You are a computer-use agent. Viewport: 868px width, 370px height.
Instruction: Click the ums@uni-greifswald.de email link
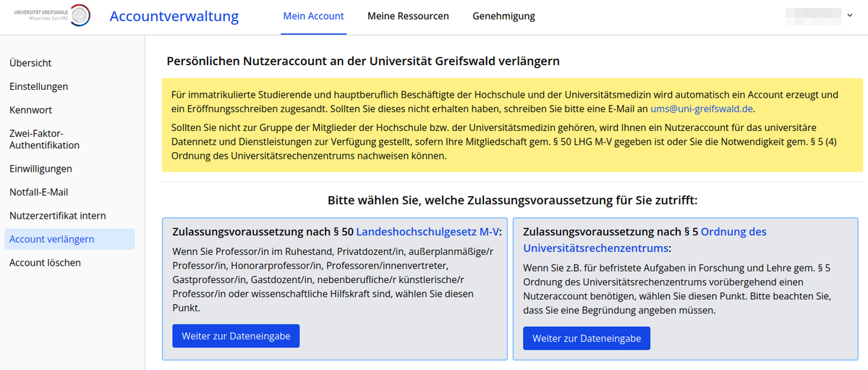click(x=702, y=109)
